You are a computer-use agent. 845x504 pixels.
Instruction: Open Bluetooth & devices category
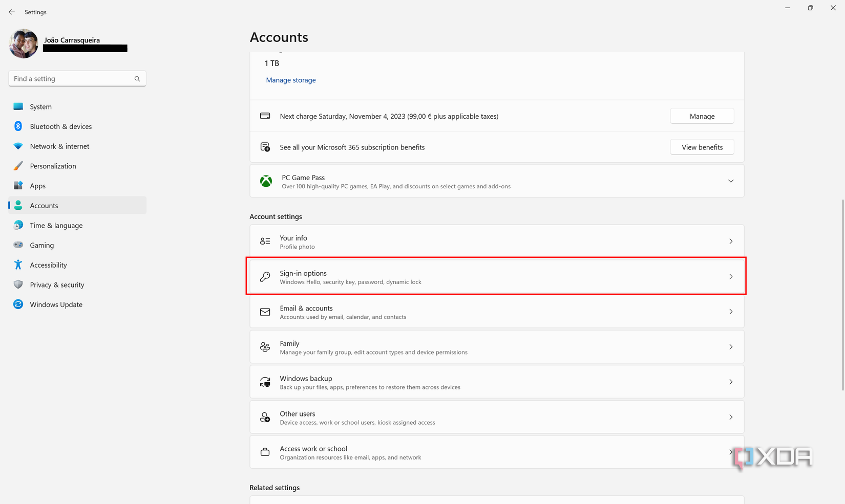(77, 126)
